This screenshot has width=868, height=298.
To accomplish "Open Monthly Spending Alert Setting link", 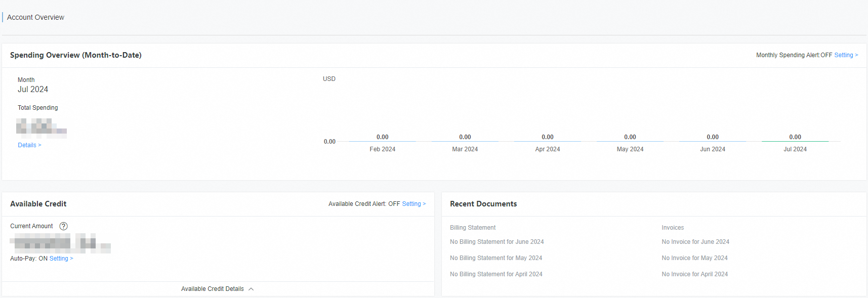I will tap(846, 55).
